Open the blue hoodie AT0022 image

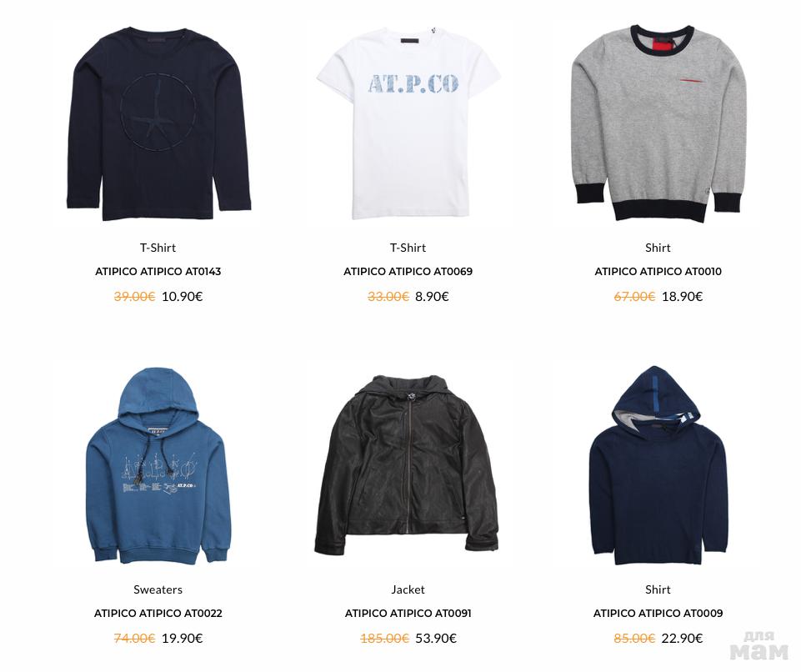[158, 466]
